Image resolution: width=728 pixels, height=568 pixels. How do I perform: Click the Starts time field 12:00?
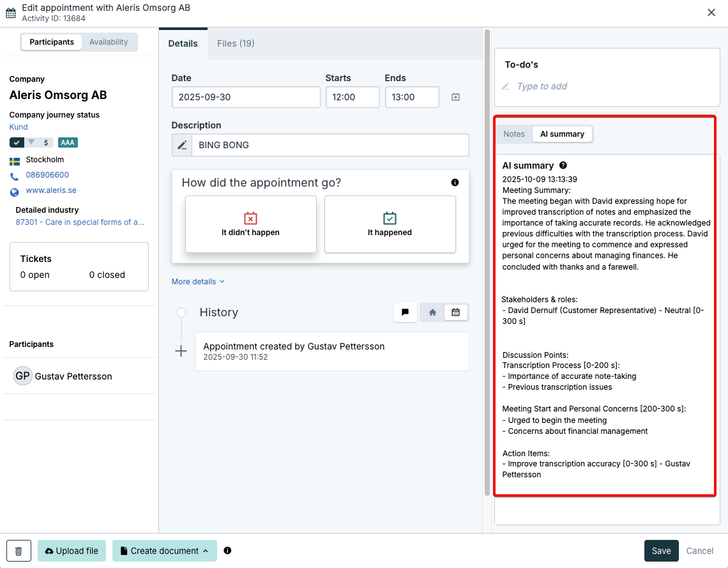coord(353,97)
